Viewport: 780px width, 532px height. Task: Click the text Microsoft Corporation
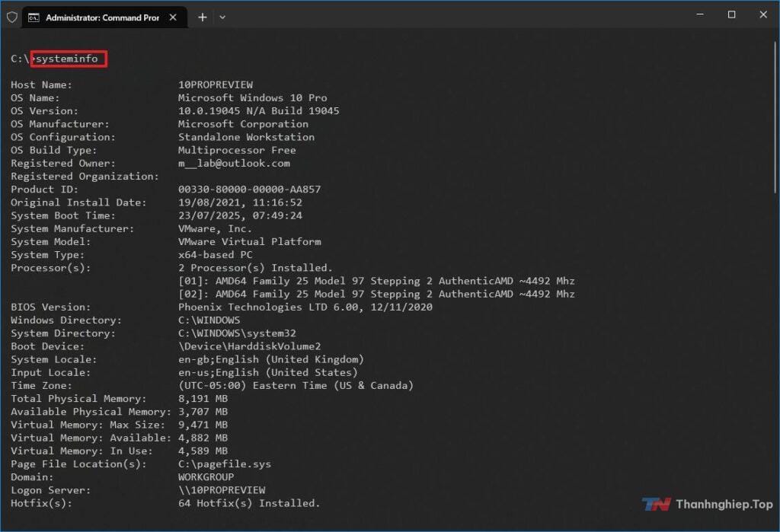click(x=243, y=124)
